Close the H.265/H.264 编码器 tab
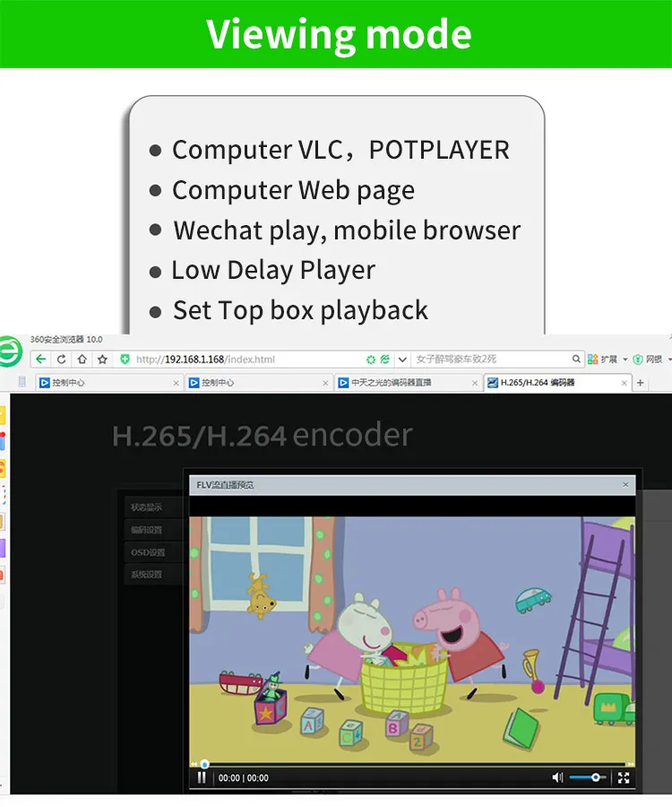The image size is (672, 807). pyautogui.click(x=624, y=383)
